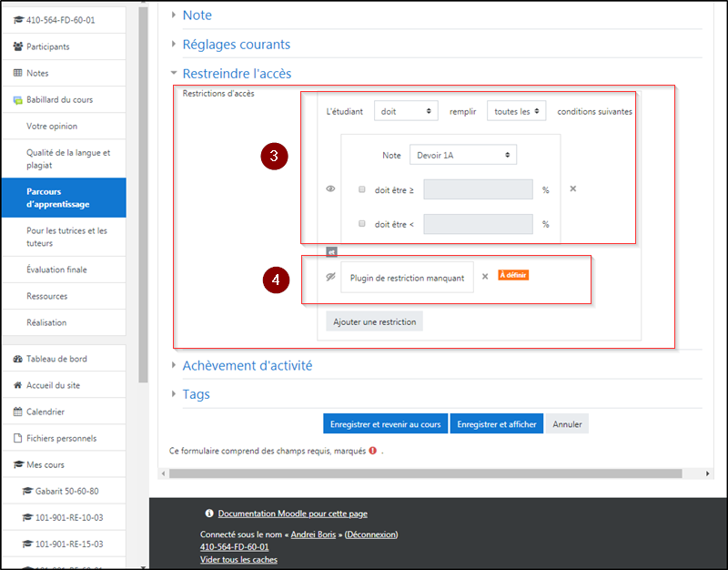Open the "doit" dropdown

pyautogui.click(x=406, y=111)
